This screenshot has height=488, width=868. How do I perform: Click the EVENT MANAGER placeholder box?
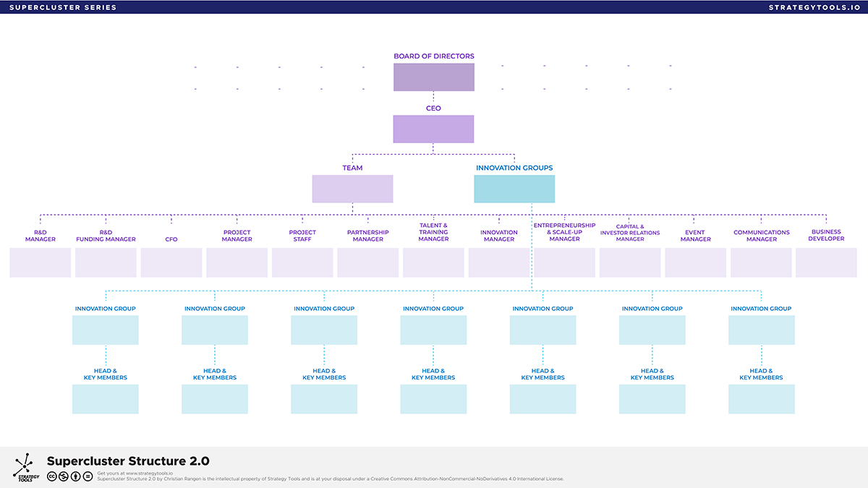tap(695, 262)
